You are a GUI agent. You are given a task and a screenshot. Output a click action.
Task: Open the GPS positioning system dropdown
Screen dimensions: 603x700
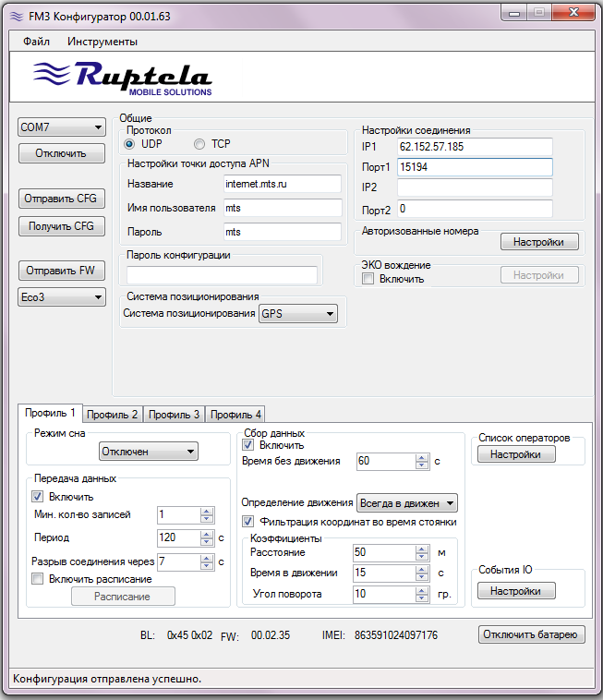pos(298,313)
